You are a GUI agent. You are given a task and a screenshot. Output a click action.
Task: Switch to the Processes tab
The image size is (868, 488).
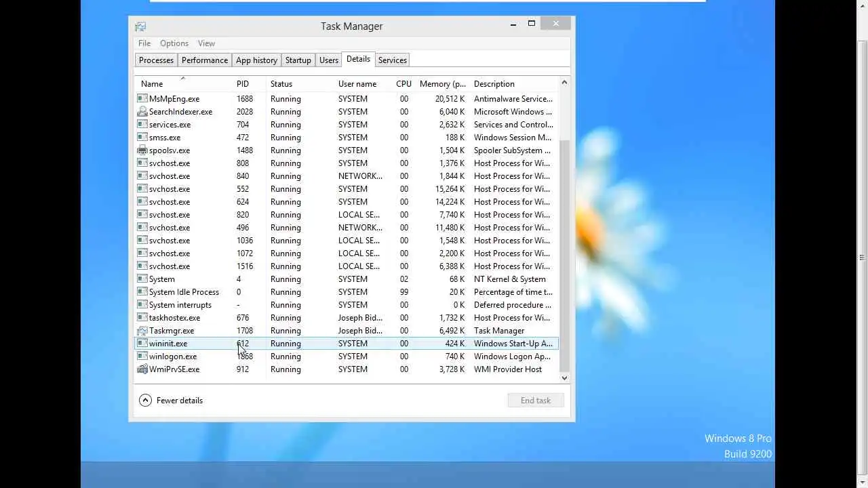pyautogui.click(x=156, y=60)
